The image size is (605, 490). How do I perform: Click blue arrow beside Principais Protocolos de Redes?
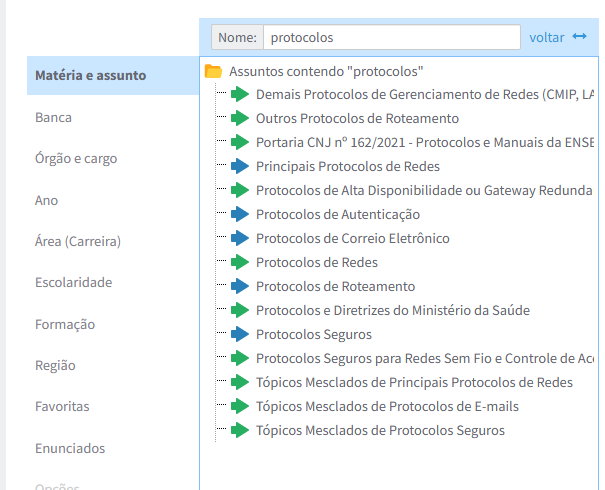(x=240, y=166)
